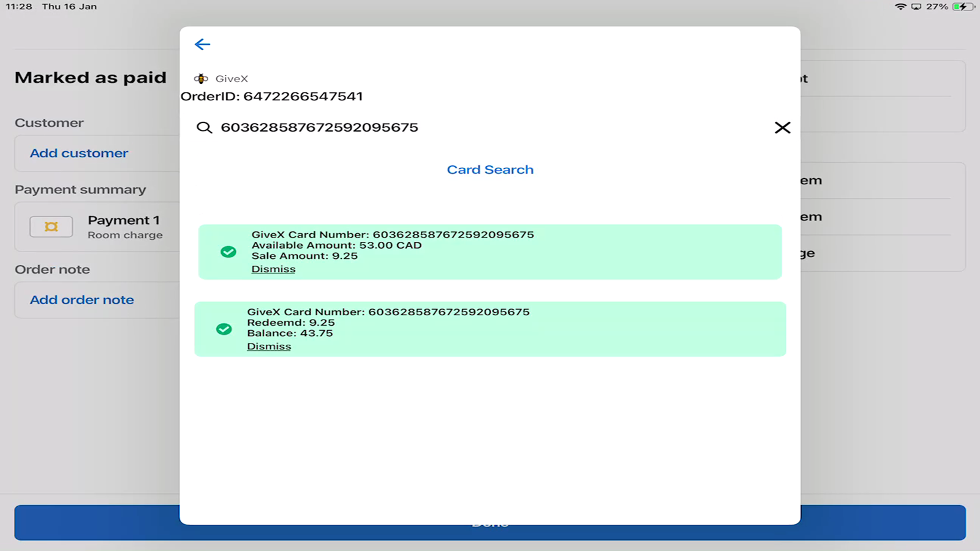
Task: Click the Customer section label
Action: pos(49,122)
